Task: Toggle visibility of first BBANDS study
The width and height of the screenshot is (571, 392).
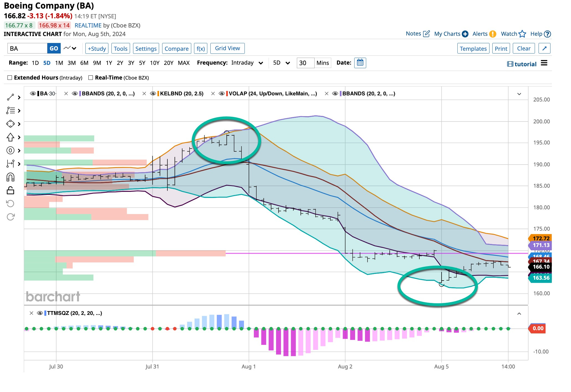Action: 75,94
